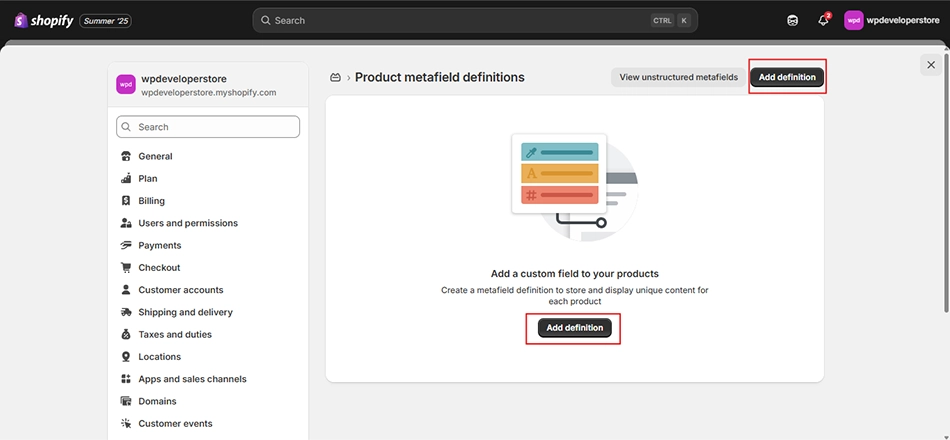Open the notifications bell icon

point(823,20)
